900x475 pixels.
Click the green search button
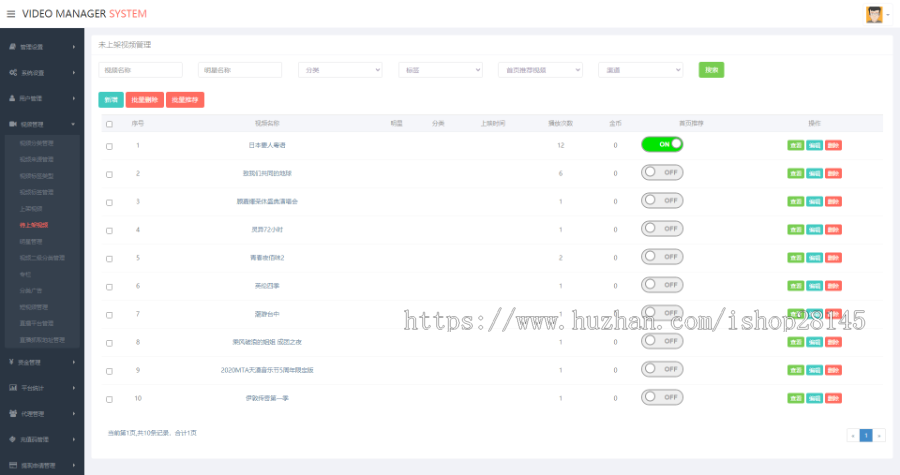click(x=711, y=70)
